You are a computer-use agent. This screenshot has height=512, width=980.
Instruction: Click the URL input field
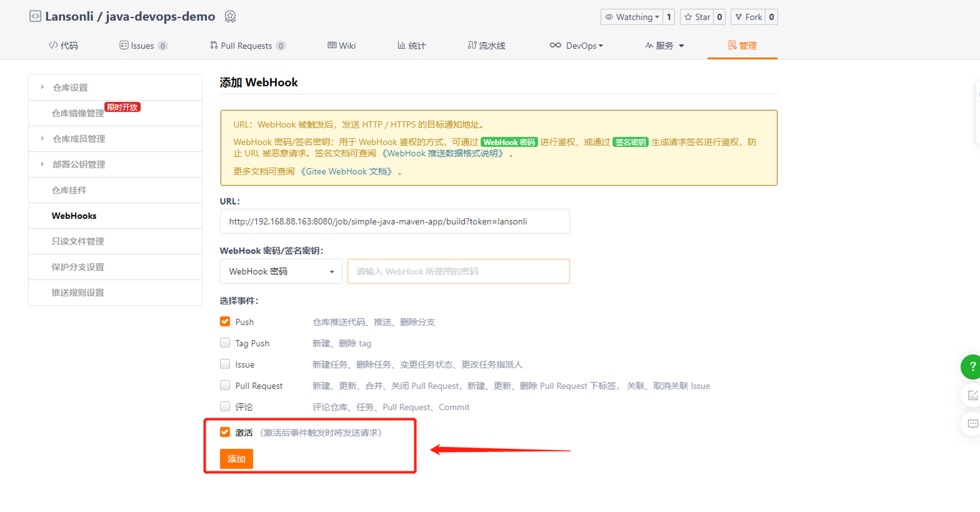(x=395, y=221)
